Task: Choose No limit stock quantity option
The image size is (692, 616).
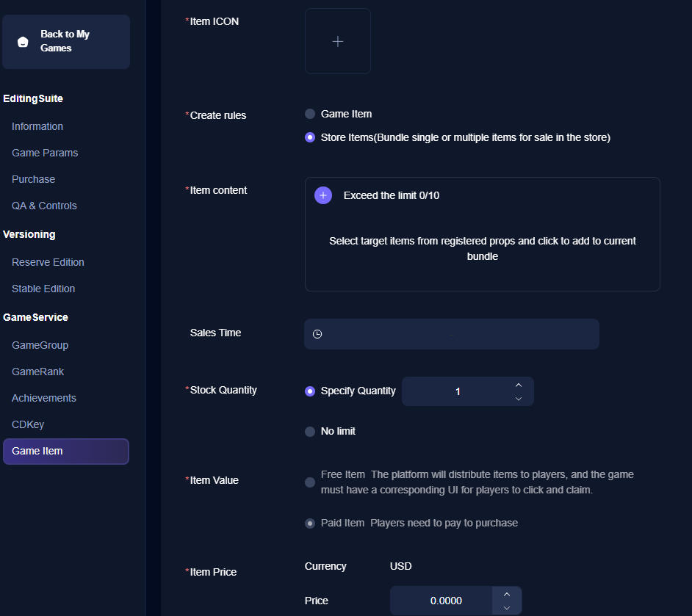Action: tap(310, 432)
